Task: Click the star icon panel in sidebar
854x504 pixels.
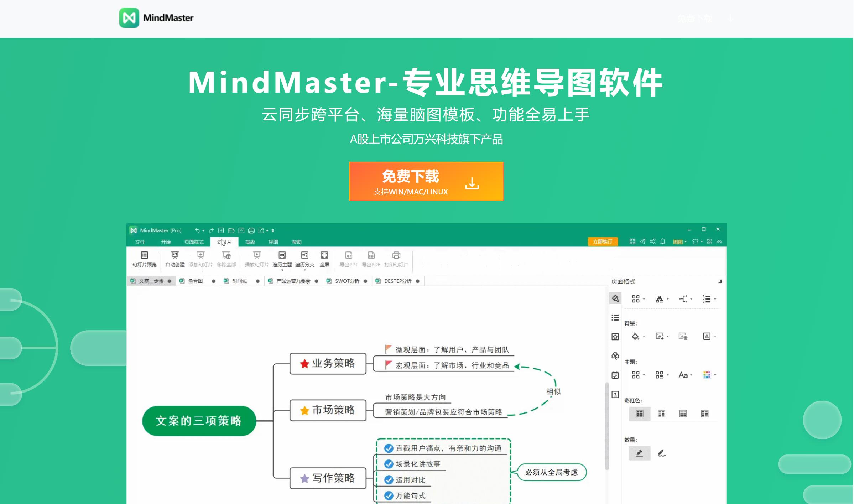Action: point(615,337)
